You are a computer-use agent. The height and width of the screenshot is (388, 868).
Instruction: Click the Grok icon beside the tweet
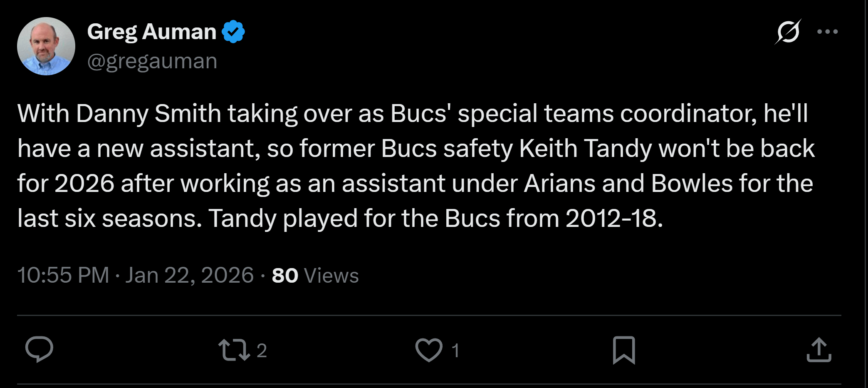pos(788,32)
